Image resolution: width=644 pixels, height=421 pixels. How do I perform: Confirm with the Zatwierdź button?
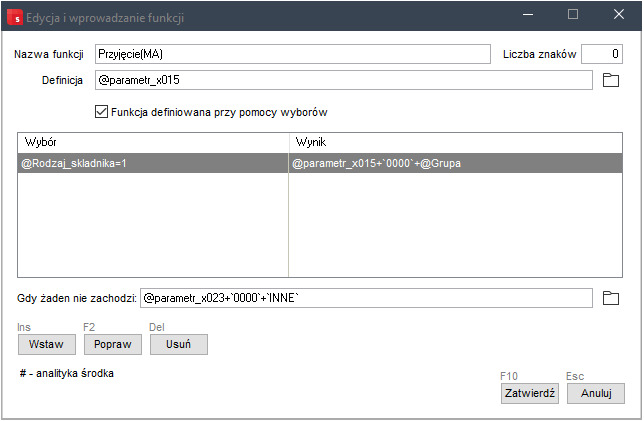[529, 393]
